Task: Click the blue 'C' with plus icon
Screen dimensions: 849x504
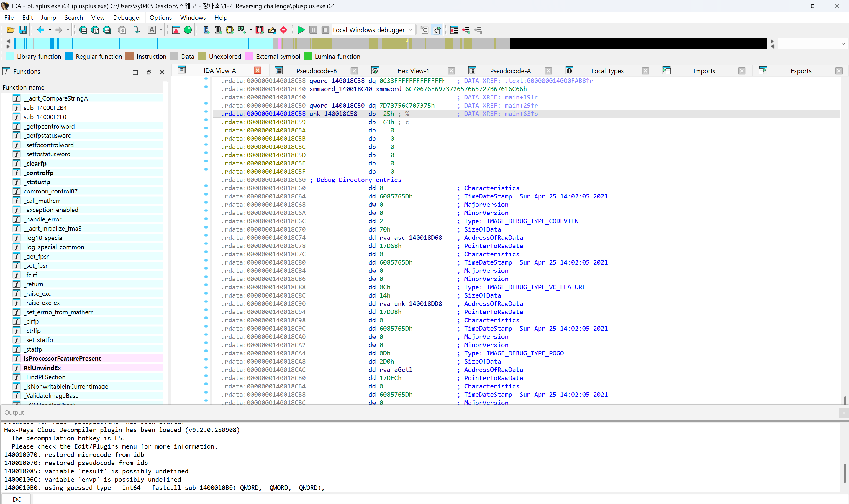Action: pyautogui.click(x=206, y=30)
